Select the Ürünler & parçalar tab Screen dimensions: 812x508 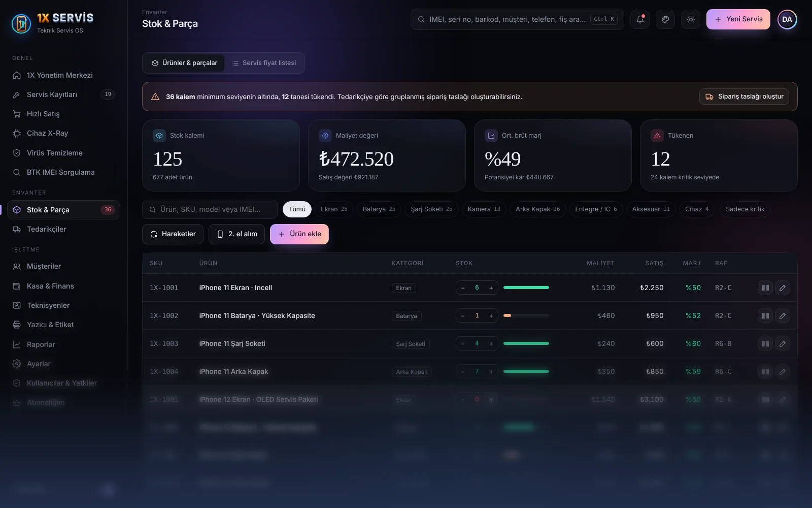coord(184,63)
